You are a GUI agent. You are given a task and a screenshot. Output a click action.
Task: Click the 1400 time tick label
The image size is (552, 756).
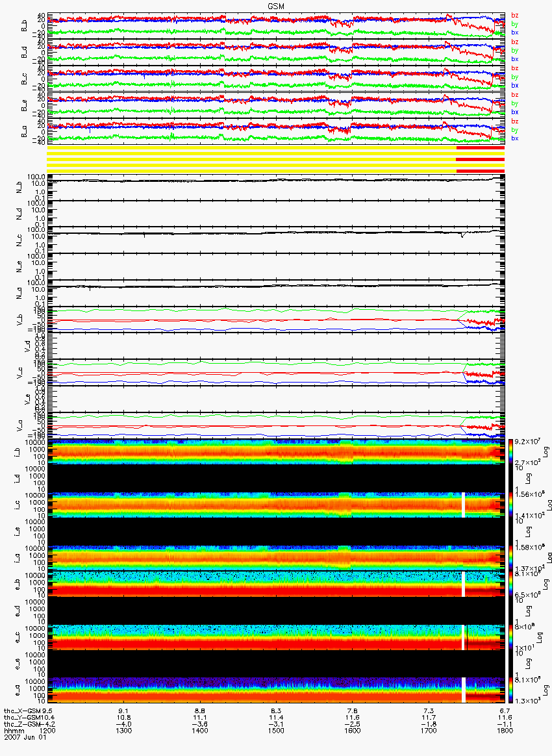(200, 731)
